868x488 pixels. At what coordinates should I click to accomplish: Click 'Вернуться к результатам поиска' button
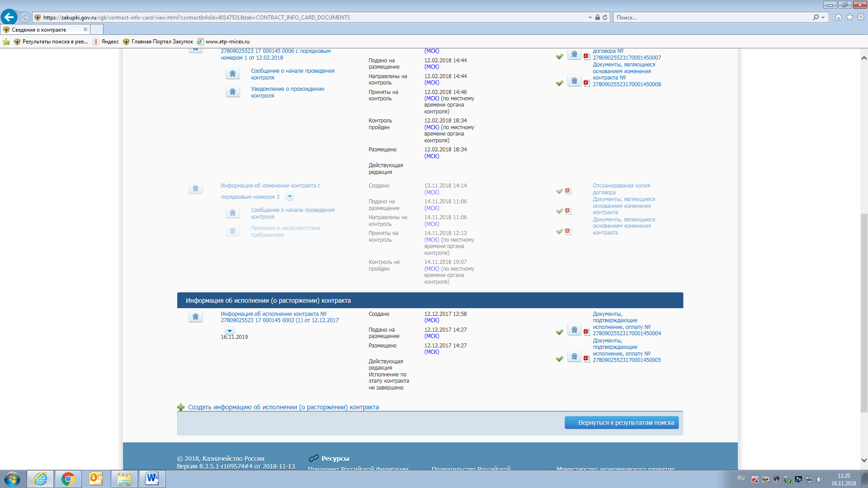click(621, 422)
